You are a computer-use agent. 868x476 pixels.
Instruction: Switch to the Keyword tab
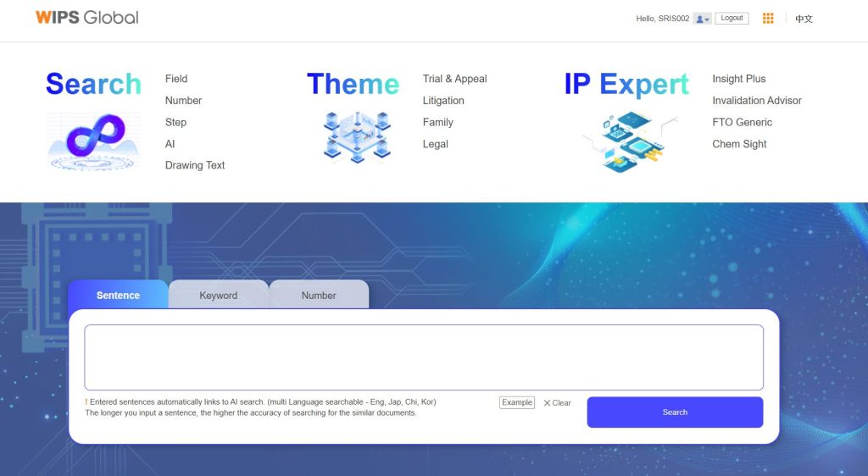[218, 296]
